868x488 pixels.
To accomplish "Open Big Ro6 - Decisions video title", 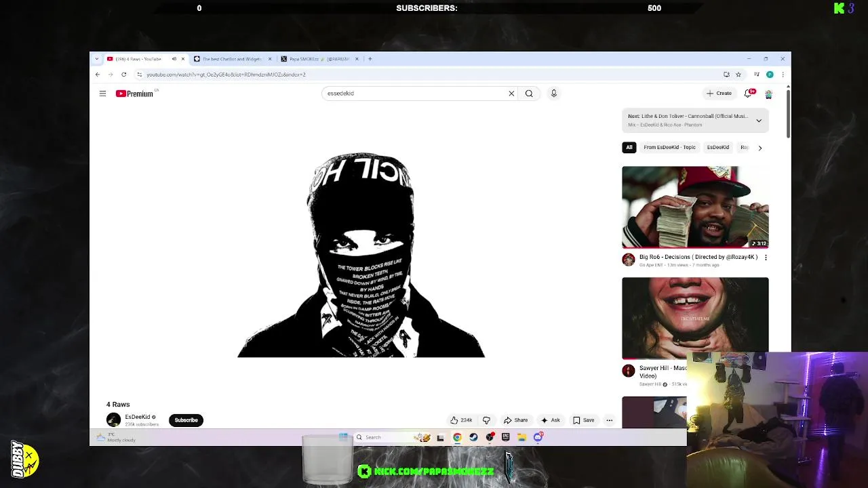I will [698, 257].
